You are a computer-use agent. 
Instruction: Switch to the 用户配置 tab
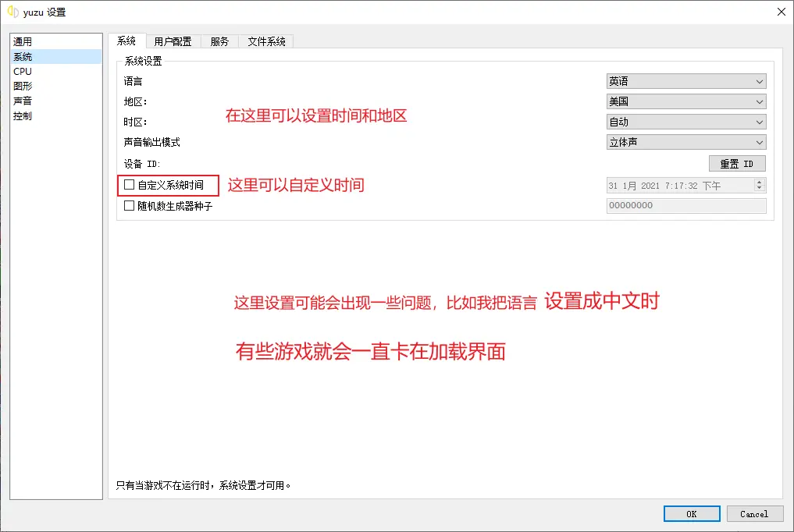pyautogui.click(x=172, y=41)
